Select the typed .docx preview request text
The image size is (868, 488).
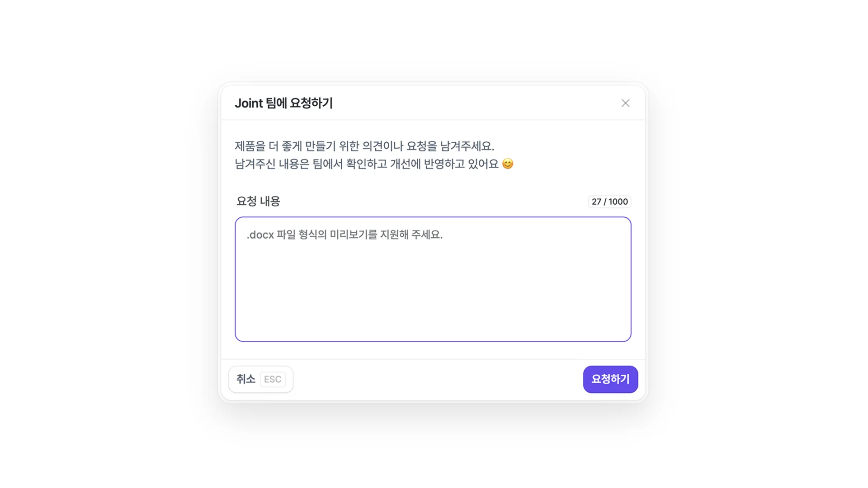344,235
